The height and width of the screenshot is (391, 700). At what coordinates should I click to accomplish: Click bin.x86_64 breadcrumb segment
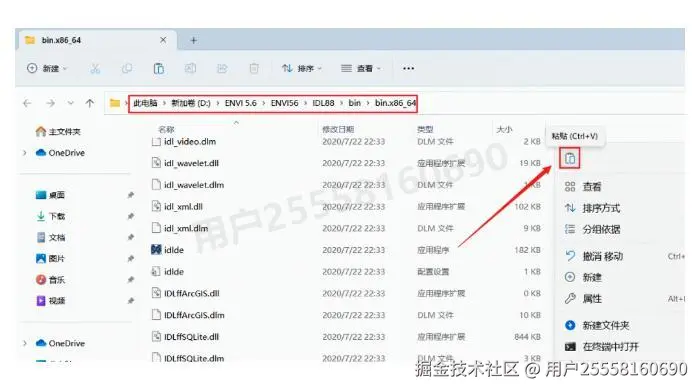tap(395, 103)
